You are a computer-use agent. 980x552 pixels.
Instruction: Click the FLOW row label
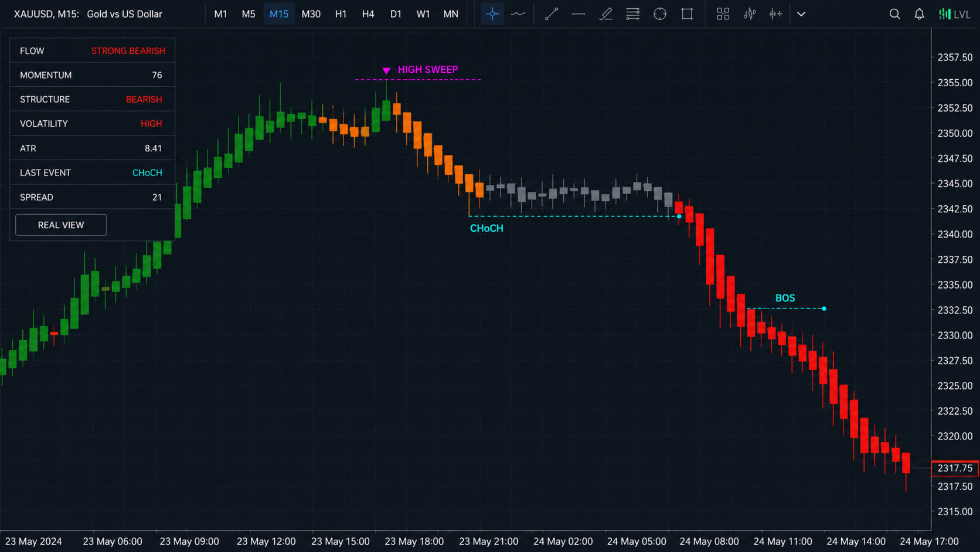[x=32, y=51]
